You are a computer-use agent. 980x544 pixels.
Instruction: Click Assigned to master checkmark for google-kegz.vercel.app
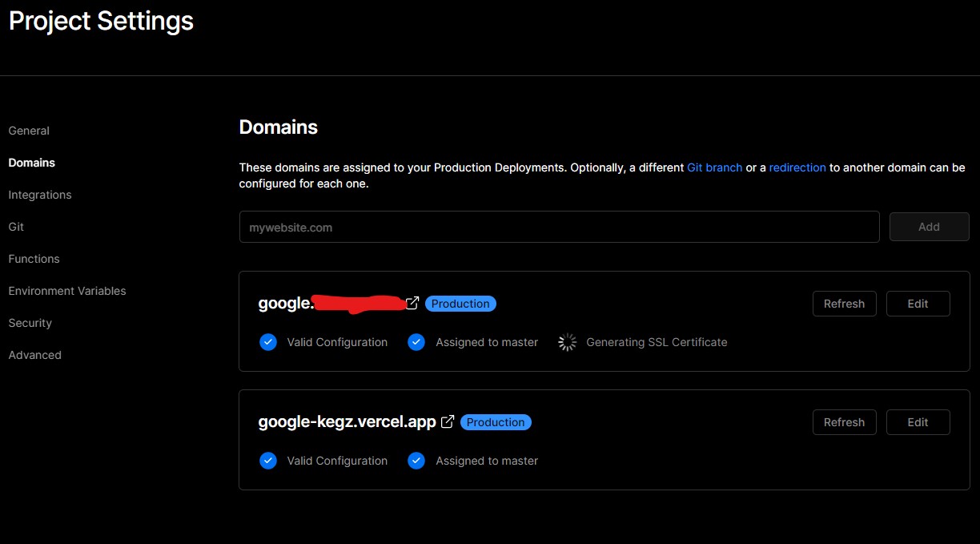pyautogui.click(x=416, y=461)
